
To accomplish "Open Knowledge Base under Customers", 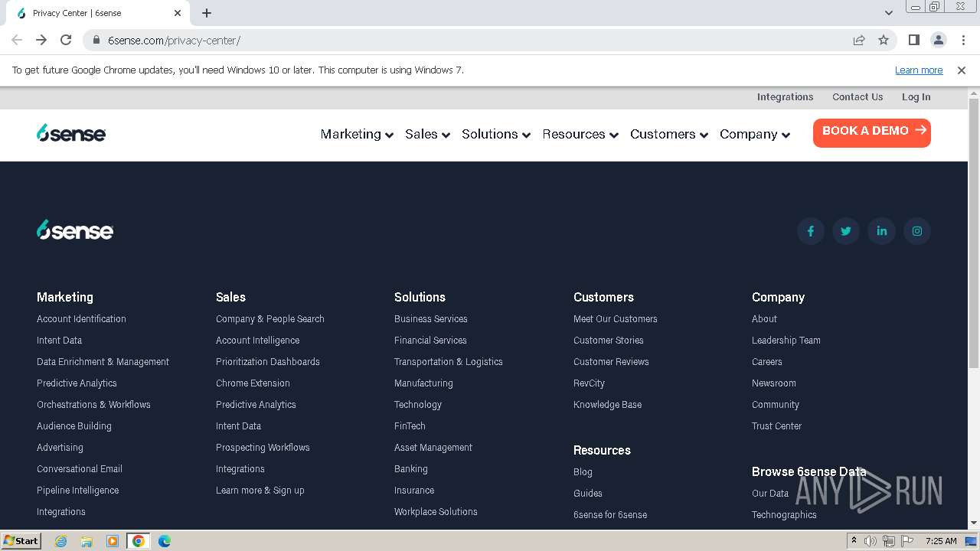I will point(607,405).
